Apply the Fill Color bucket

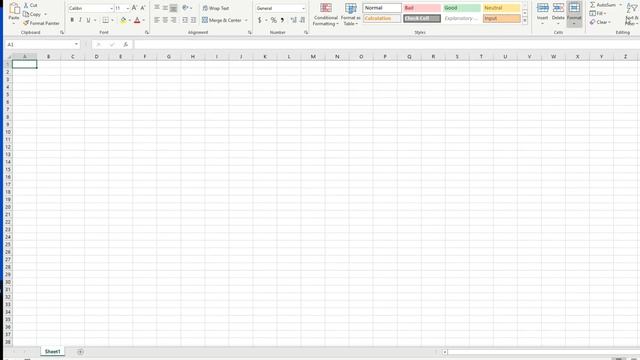click(123, 20)
